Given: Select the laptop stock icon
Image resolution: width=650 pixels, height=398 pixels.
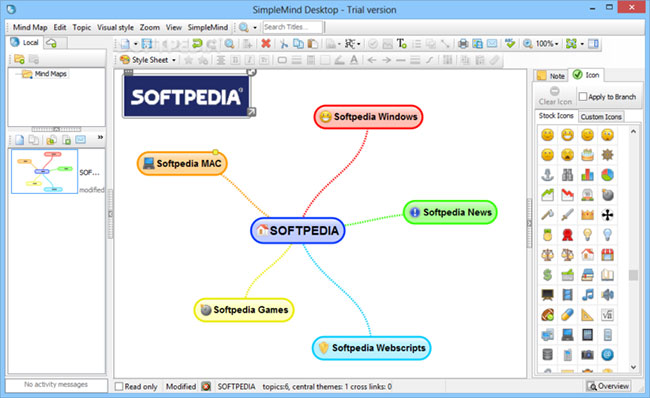Looking at the screenshot, I should [x=568, y=335].
